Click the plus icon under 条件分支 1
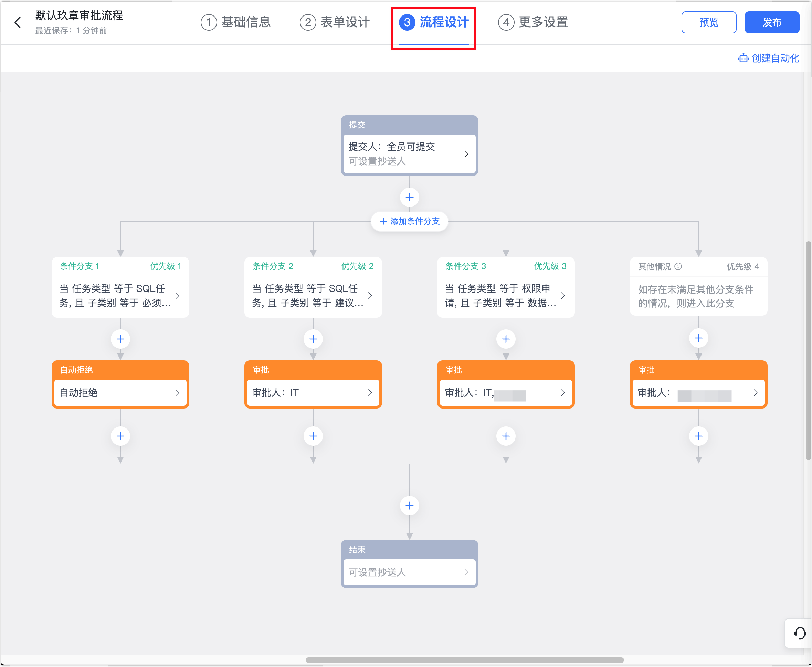Screen dimensions: 812x667 click(120, 339)
